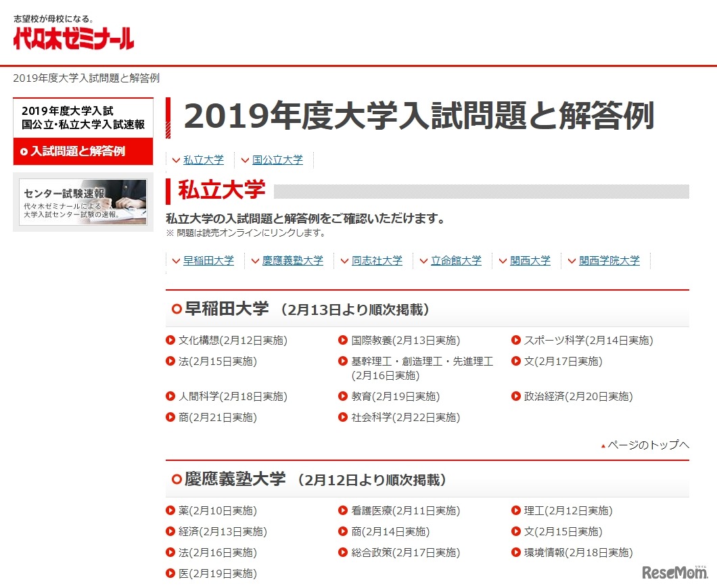Click arrow icon beside 理工(2月12日実施)

[x=516, y=511]
